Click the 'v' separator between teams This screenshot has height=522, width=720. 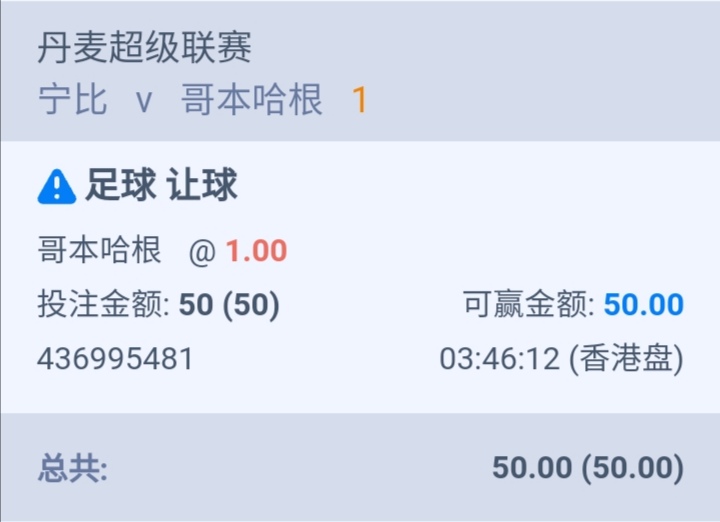144,101
